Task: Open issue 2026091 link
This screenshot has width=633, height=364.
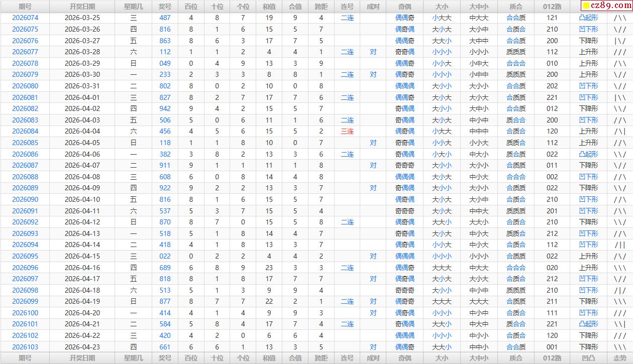Action: pyautogui.click(x=25, y=211)
